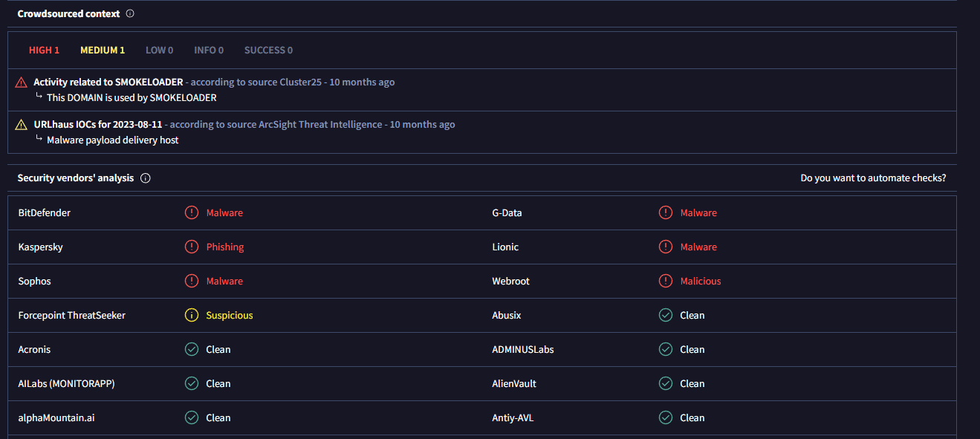Open the INFO 0 tab
This screenshot has width=980, height=439.
click(x=209, y=51)
